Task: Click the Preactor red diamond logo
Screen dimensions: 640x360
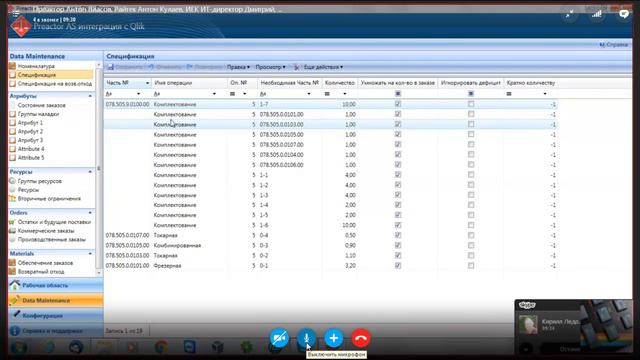Action: tap(21, 26)
